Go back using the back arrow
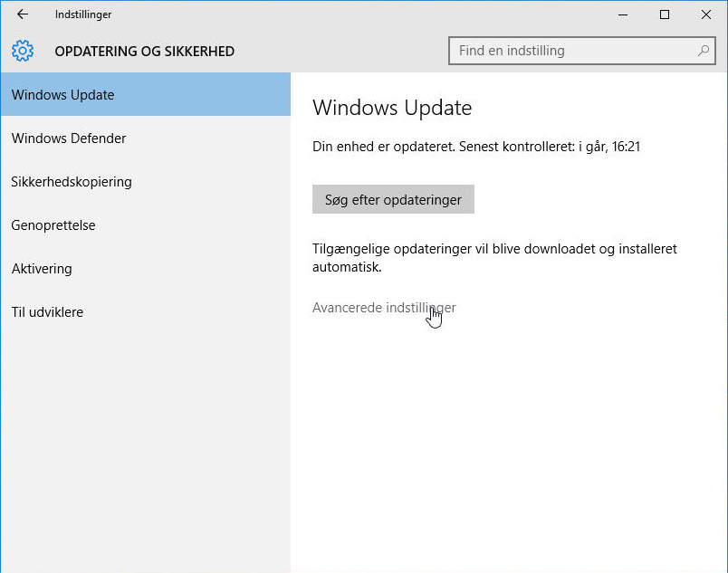The height and width of the screenshot is (573, 728). (23, 14)
